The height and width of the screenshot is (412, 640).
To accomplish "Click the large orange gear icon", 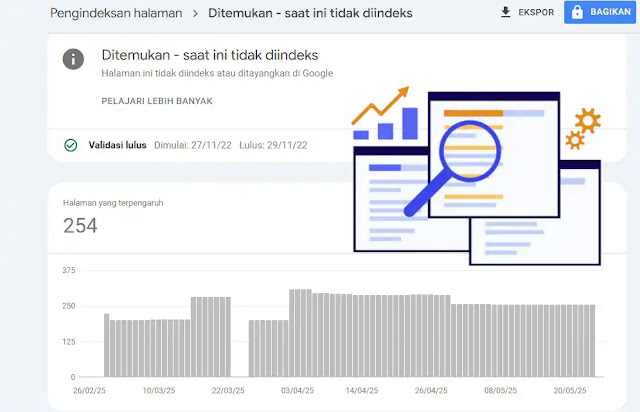I will pyautogui.click(x=588, y=120).
